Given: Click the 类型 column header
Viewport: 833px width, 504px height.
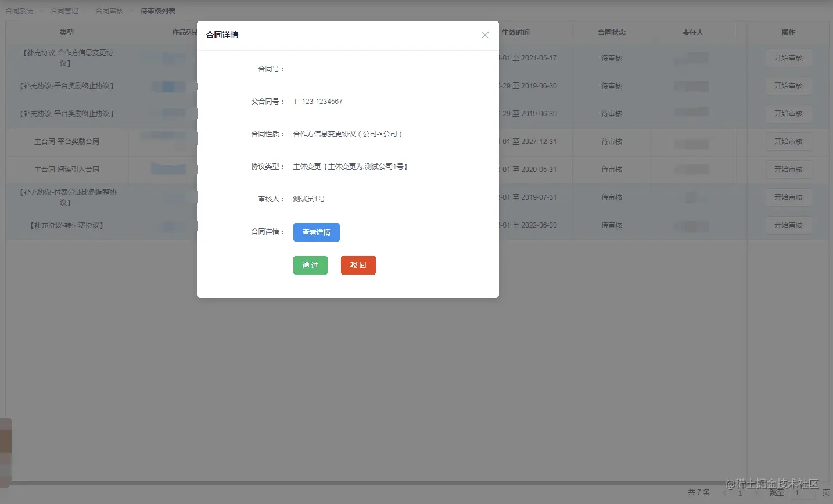Looking at the screenshot, I should coord(67,33).
